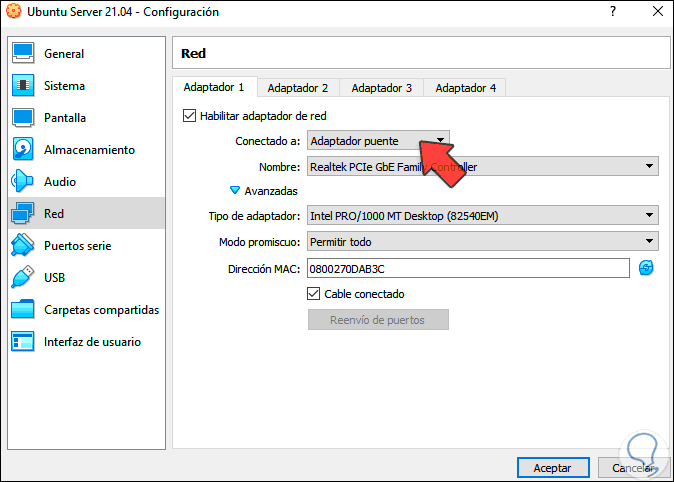This screenshot has height=482, width=674.
Task: Switch to the Adaptador 3 tab
Action: (382, 88)
